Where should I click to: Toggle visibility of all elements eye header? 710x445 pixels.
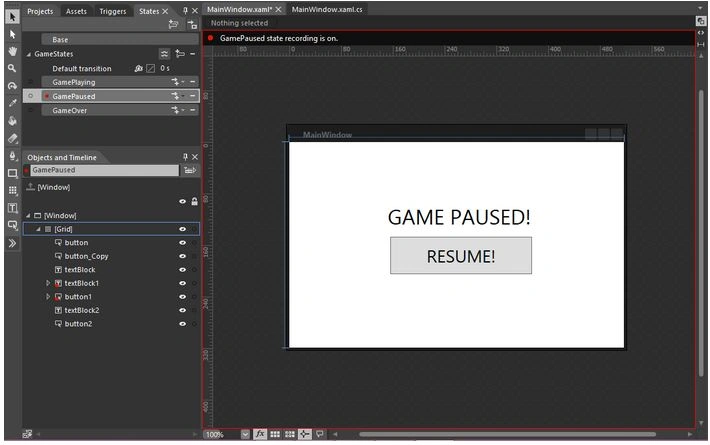click(182, 201)
